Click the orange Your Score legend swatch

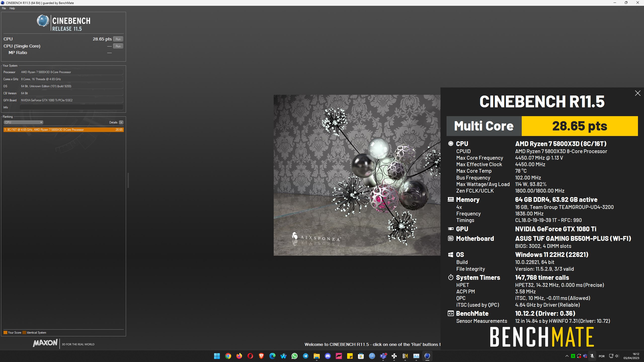pyautogui.click(x=5, y=333)
